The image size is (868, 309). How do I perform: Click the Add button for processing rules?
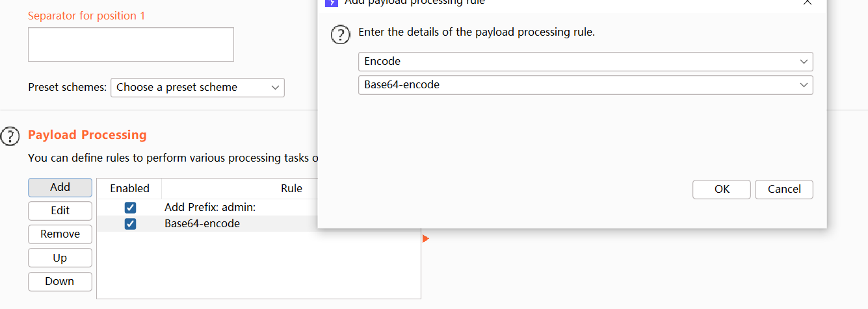pos(60,187)
